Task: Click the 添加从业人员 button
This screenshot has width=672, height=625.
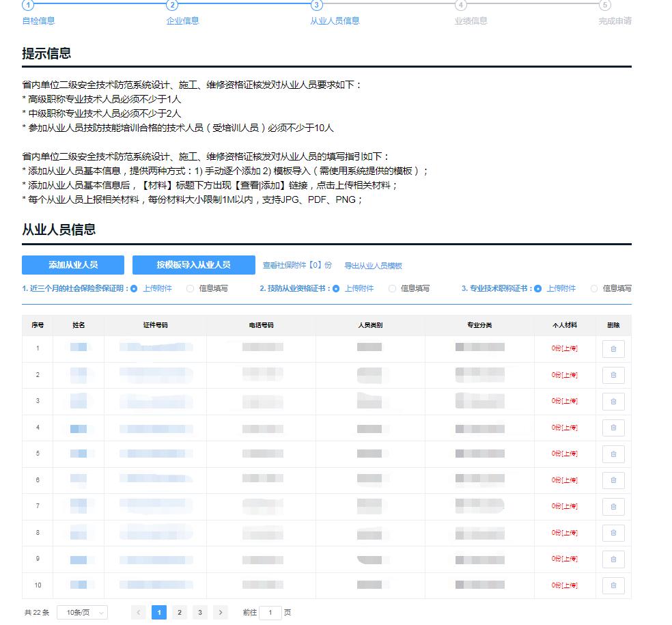Action: pos(73,265)
